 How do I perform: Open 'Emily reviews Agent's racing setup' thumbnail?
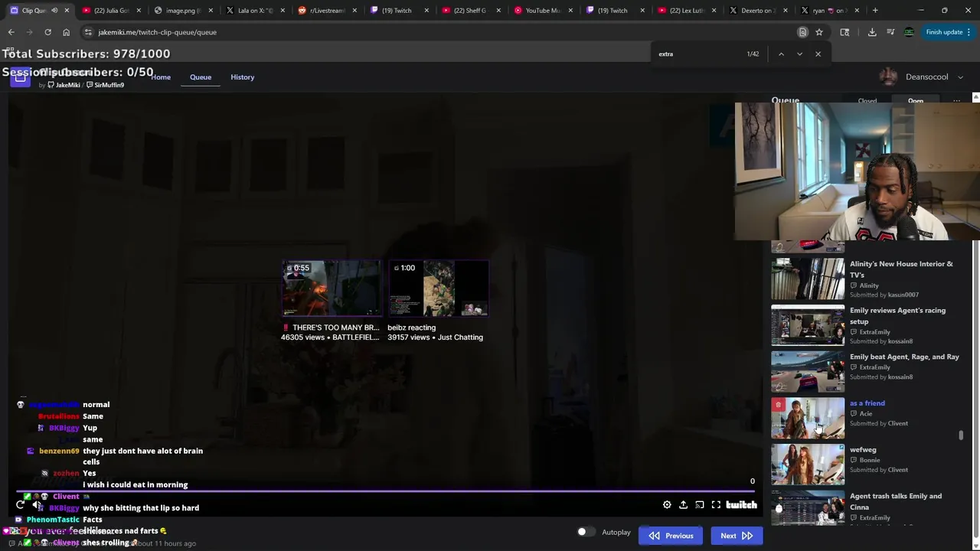click(808, 325)
